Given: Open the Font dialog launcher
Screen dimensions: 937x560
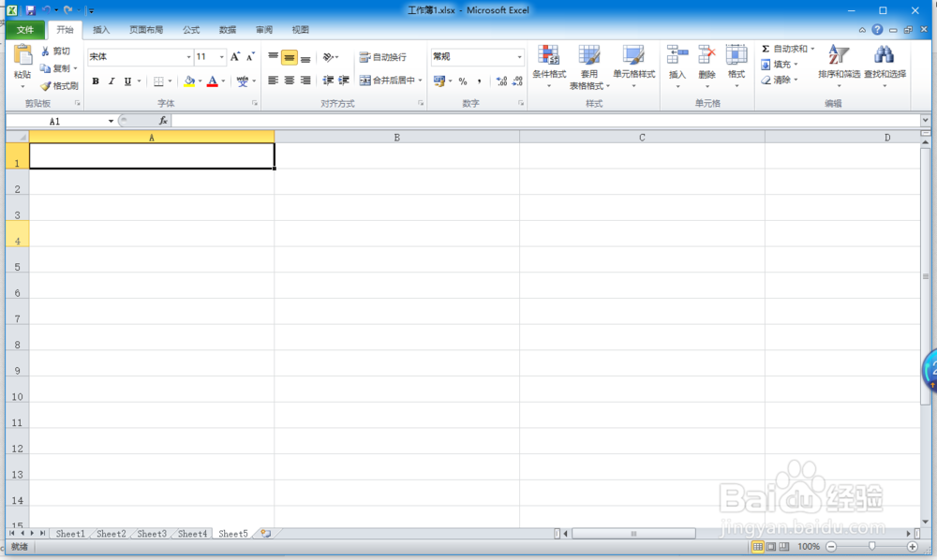Looking at the screenshot, I should tap(255, 103).
